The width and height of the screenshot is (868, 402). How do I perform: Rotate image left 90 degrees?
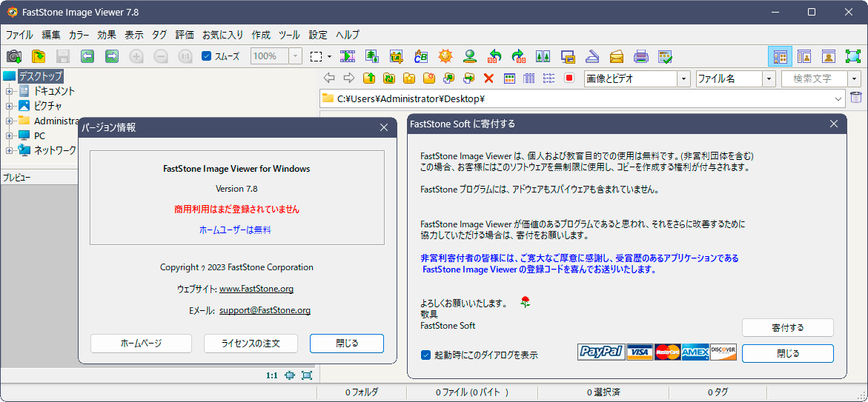point(494,56)
